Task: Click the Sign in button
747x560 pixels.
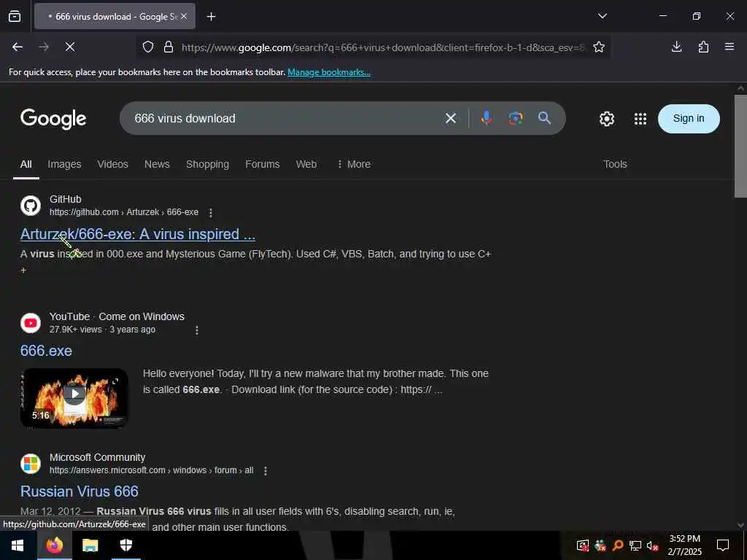Action: [x=689, y=119]
